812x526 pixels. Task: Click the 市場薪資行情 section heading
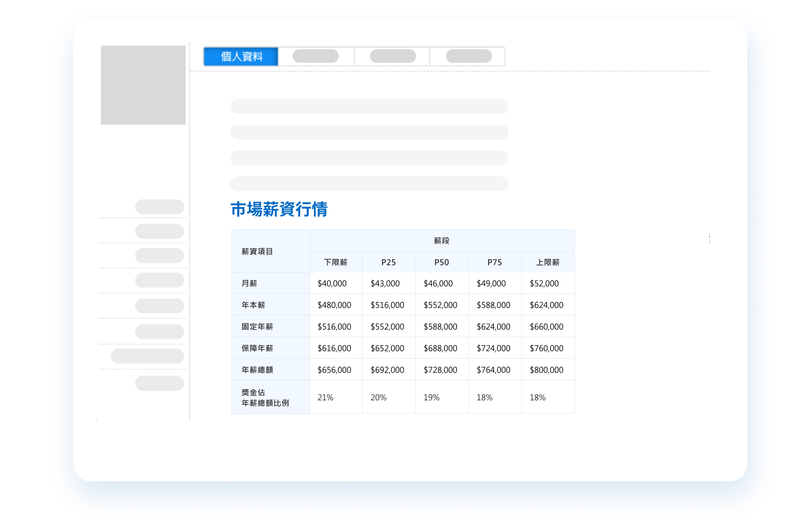click(x=280, y=210)
